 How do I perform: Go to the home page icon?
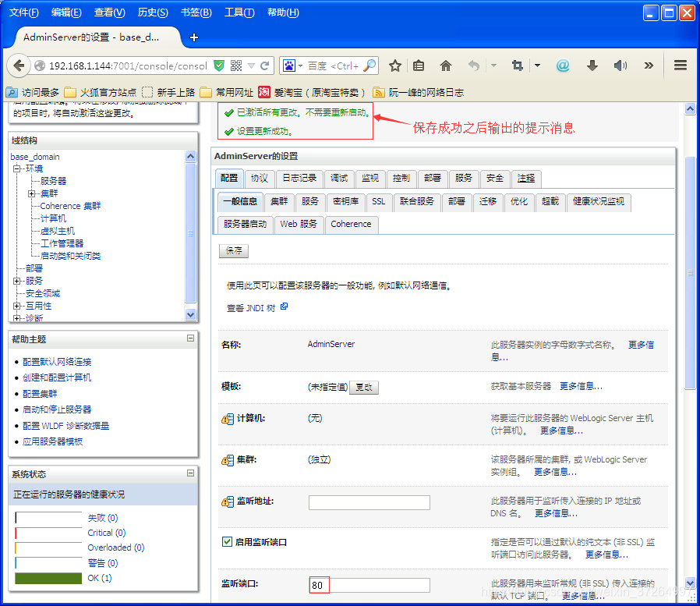tap(446, 66)
